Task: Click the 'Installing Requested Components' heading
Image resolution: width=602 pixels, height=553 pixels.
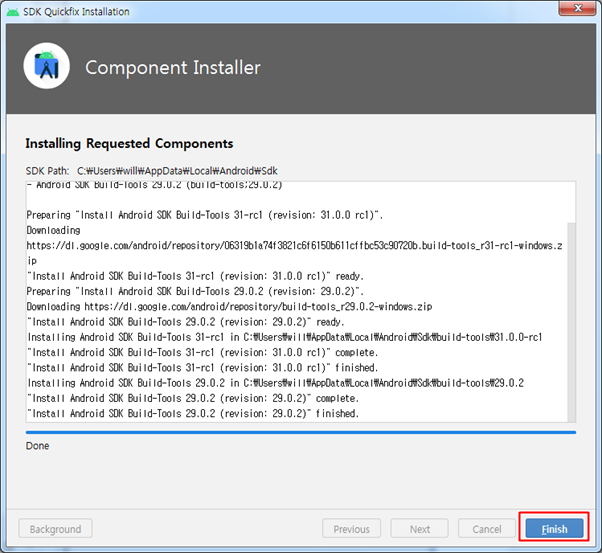Action: coord(129,143)
